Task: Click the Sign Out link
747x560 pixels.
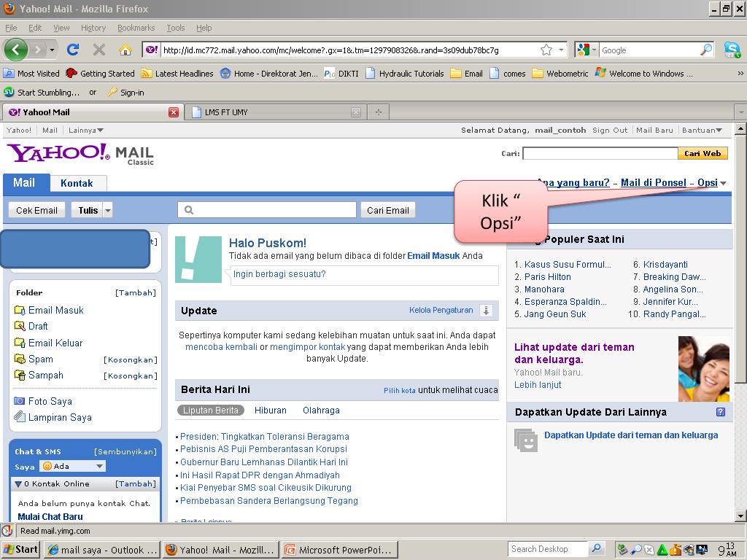Action: 610,130
